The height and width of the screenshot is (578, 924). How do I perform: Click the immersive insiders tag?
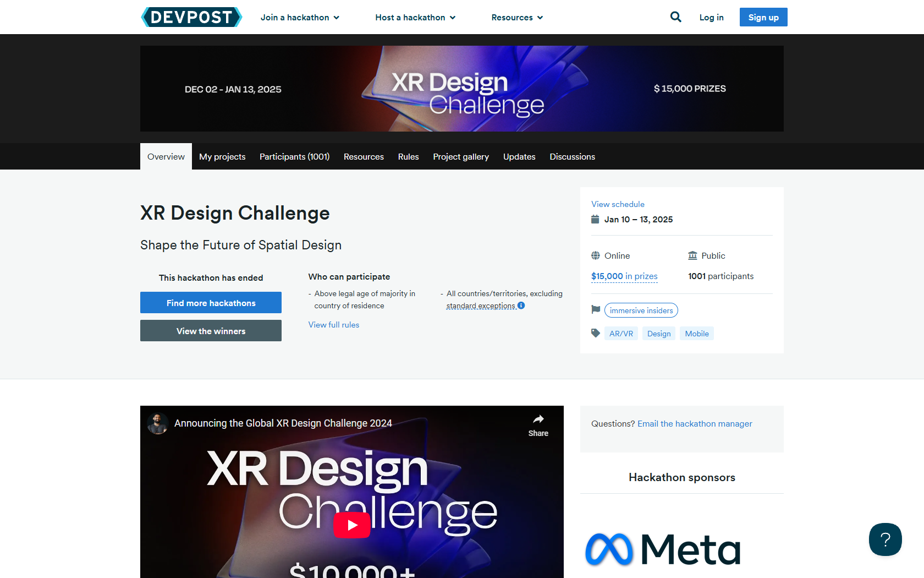pyautogui.click(x=641, y=310)
